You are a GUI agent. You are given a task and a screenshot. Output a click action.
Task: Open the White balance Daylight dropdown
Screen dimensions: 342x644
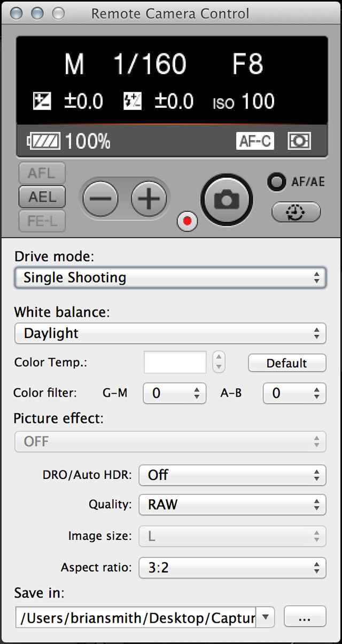pyautogui.click(x=170, y=333)
